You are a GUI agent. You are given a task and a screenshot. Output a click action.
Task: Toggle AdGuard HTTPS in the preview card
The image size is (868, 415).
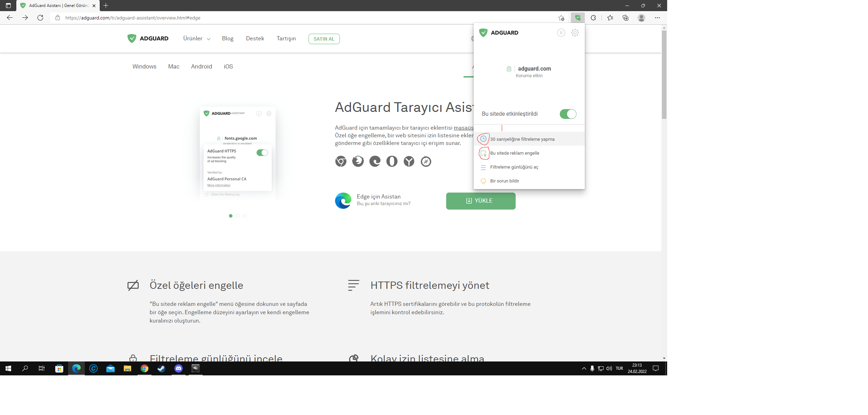(x=262, y=153)
